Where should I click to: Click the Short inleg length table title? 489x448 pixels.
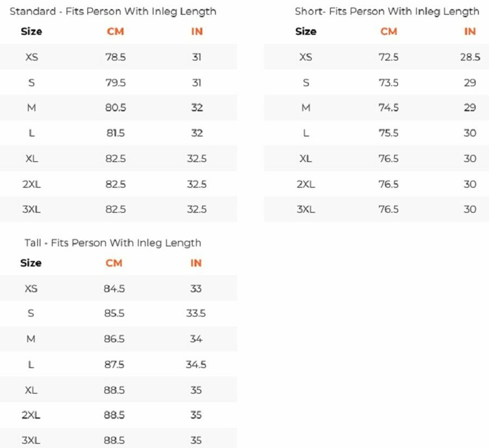[x=387, y=11]
